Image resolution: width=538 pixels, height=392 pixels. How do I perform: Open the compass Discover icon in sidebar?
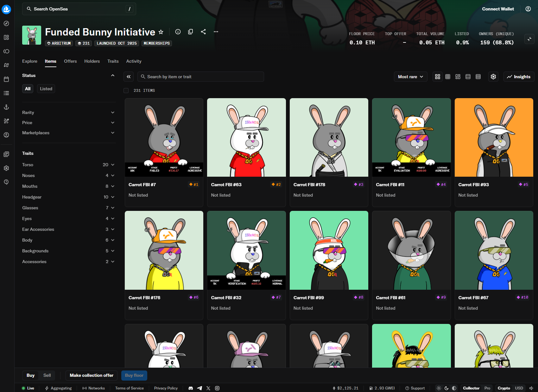[6, 23]
